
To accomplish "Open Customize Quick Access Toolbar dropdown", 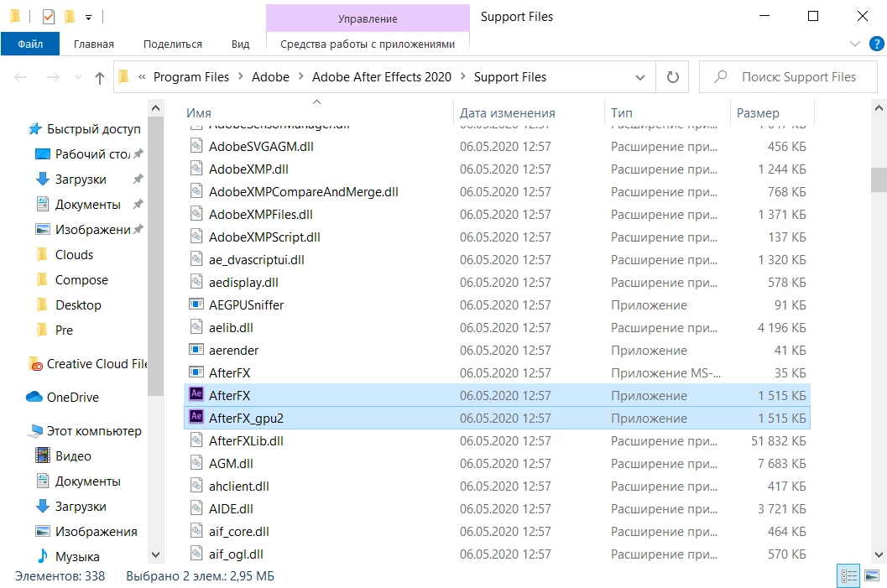I will pos(88,18).
